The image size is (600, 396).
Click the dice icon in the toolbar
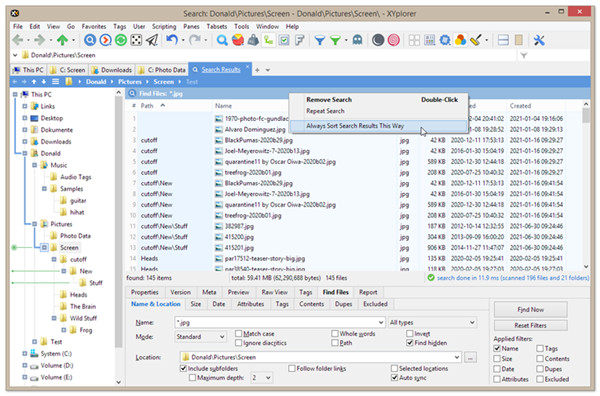point(137,40)
